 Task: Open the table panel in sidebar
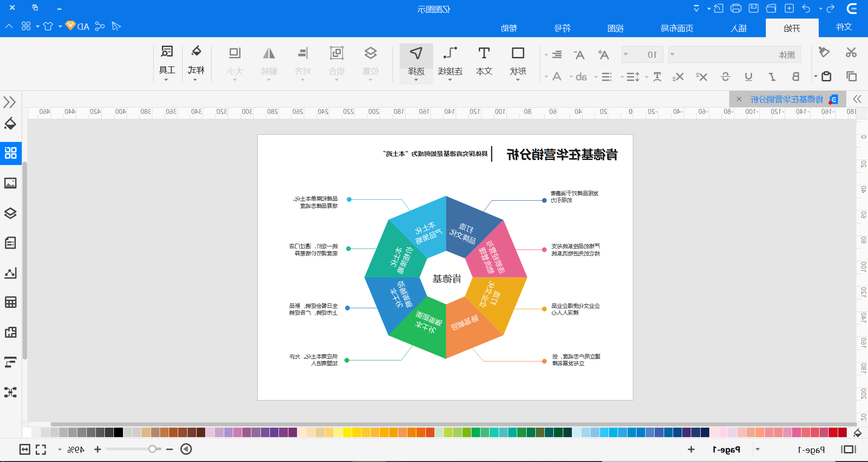10,302
